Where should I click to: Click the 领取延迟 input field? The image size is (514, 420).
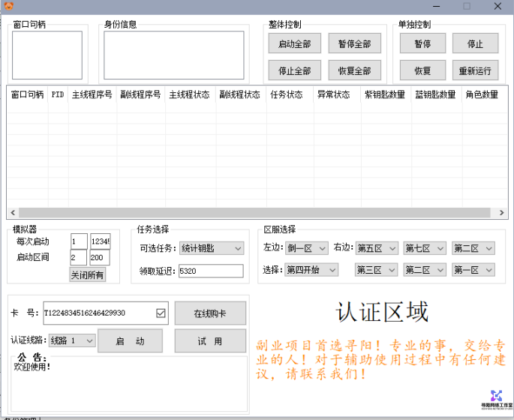pos(210,271)
